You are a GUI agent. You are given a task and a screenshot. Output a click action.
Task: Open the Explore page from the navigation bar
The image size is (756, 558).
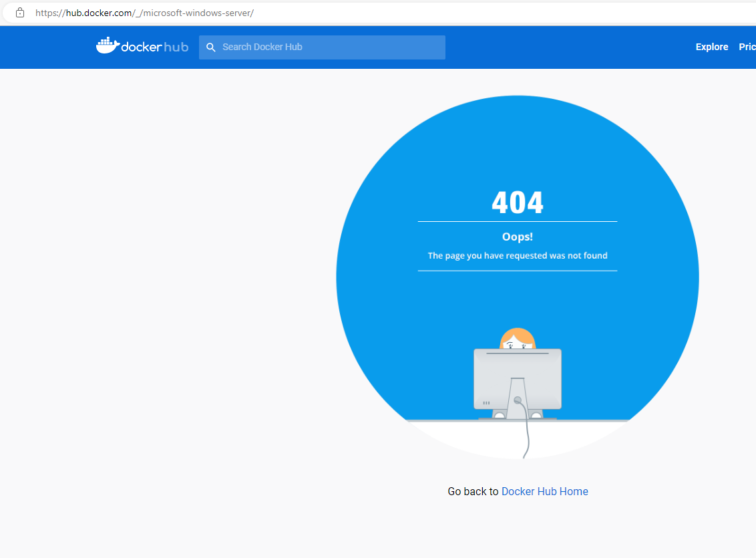click(711, 47)
